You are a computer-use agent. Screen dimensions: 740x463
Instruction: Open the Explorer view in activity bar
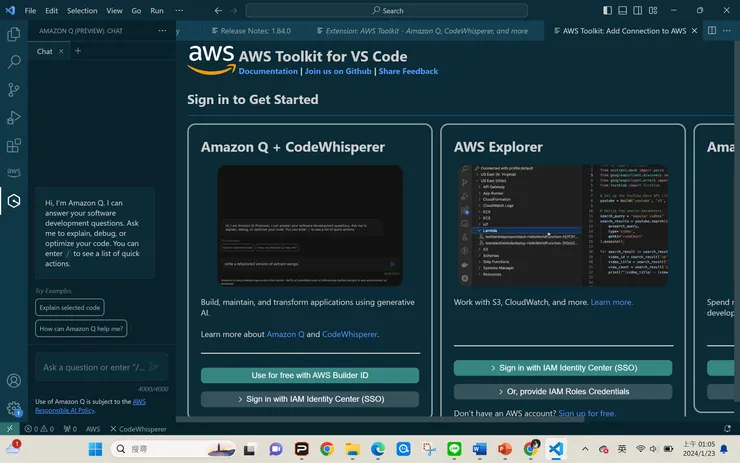tap(14, 34)
